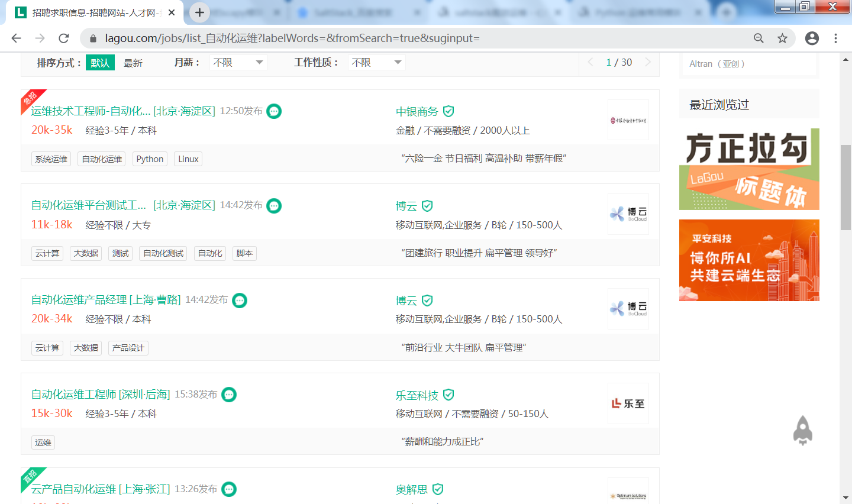
Task: Click the 自动化测试 tag
Action: pyautogui.click(x=163, y=253)
